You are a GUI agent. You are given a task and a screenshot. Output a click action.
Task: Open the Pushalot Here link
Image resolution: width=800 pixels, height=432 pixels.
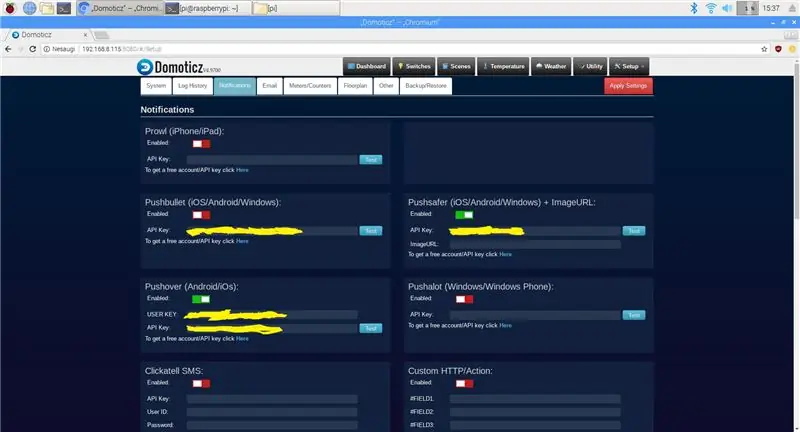[506, 325]
